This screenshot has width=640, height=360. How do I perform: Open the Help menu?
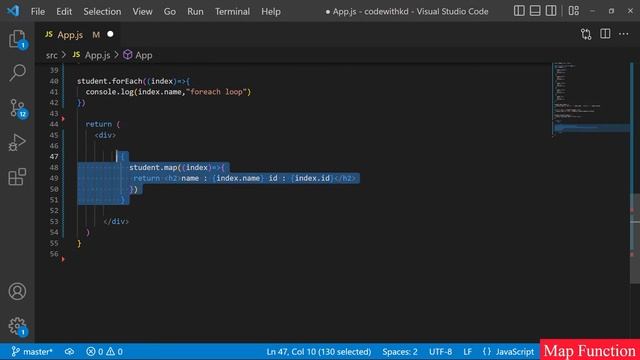click(271, 11)
